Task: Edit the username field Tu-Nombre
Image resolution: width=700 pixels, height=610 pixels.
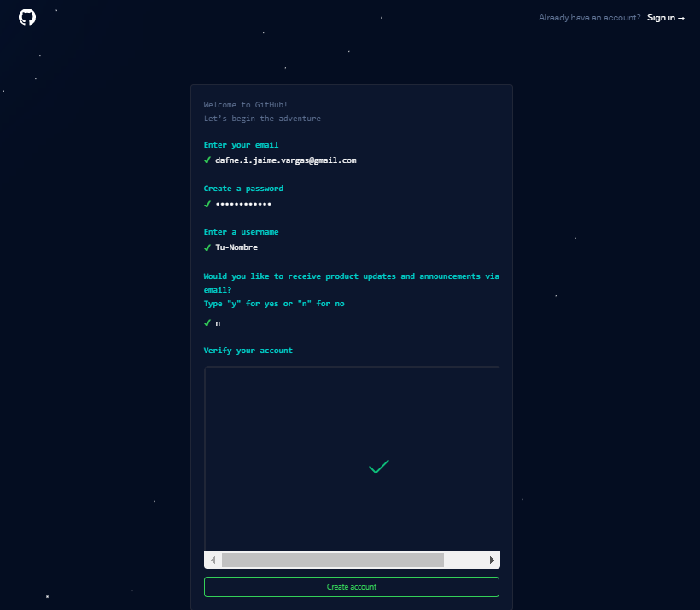Action: point(236,247)
